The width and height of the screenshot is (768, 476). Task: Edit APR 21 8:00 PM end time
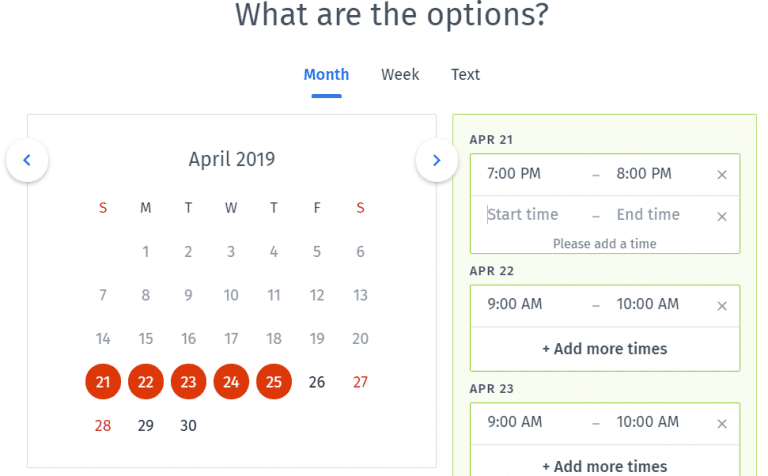[644, 174]
